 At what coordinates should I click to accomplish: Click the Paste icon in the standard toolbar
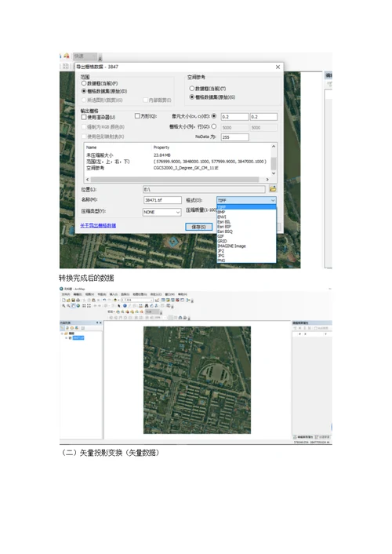tap(93, 300)
